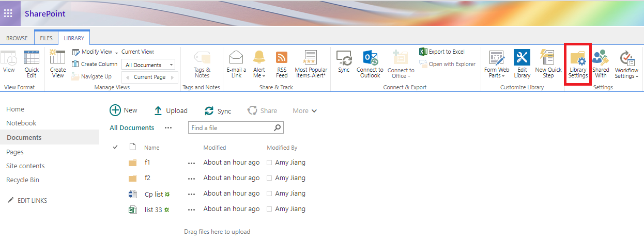Screen dimensions: 644x241
Task: Open Alert Me bell menu
Action: (x=259, y=65)
